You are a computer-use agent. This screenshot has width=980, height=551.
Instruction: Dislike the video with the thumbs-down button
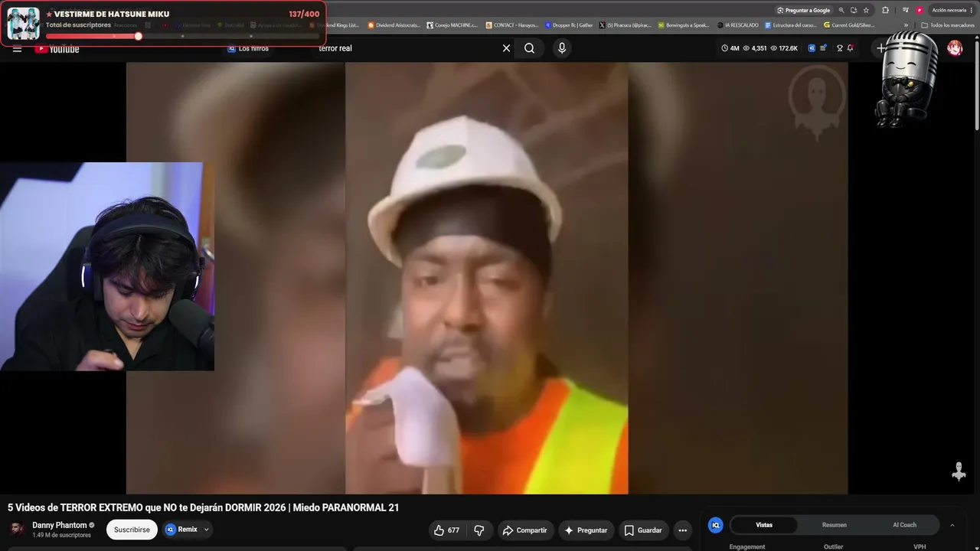pyautogui.click(x=479, y=530)
